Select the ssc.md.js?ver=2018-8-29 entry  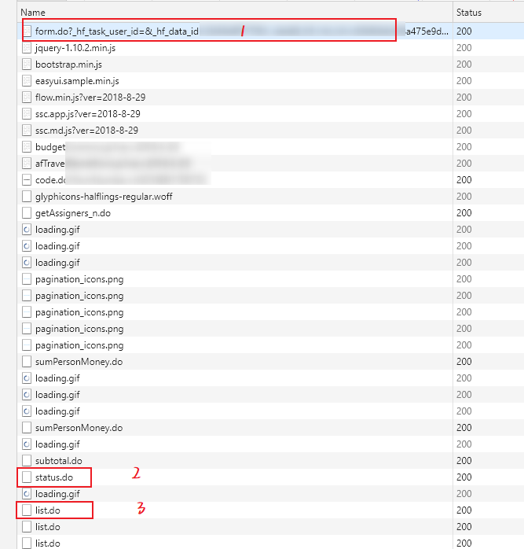tap(86, 131)
